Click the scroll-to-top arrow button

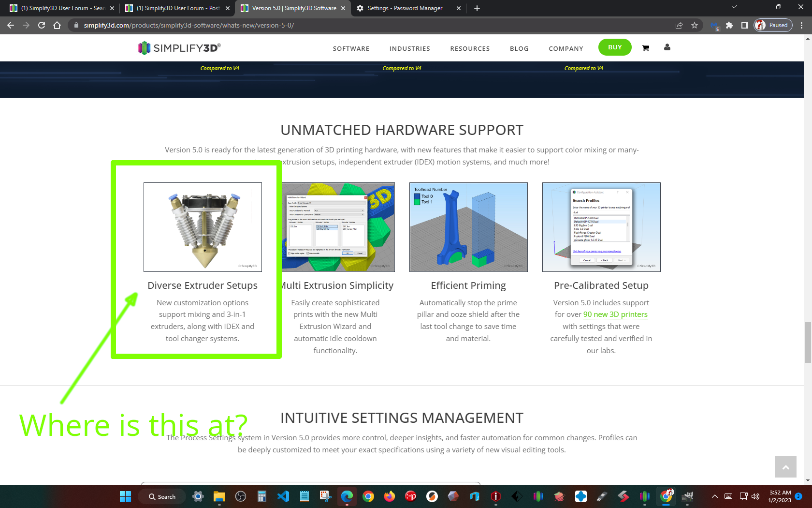click(785, 467)
